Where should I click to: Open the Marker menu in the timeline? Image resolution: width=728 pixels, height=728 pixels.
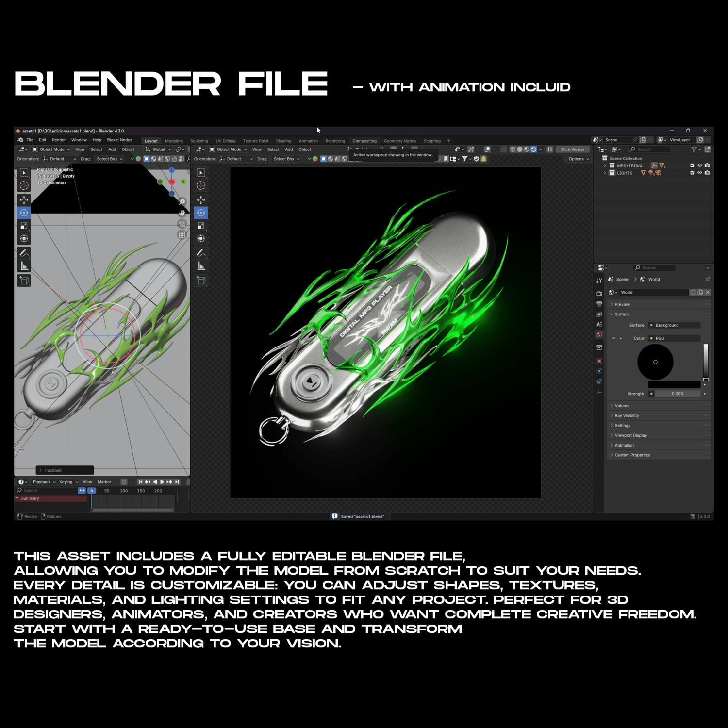tap(104, 482)
